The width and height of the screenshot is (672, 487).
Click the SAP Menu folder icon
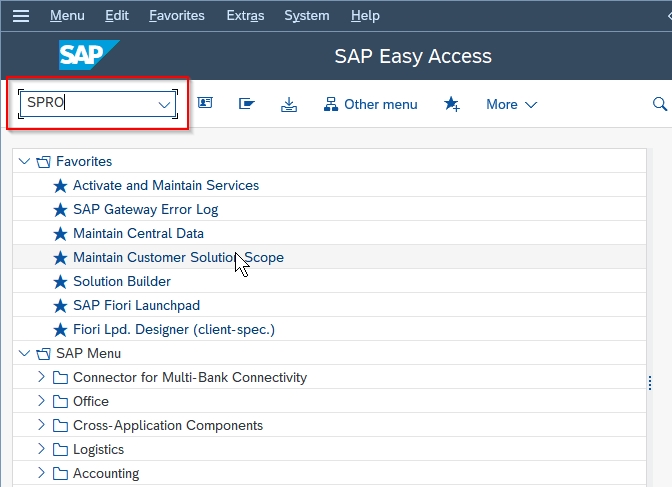[43, 354]
